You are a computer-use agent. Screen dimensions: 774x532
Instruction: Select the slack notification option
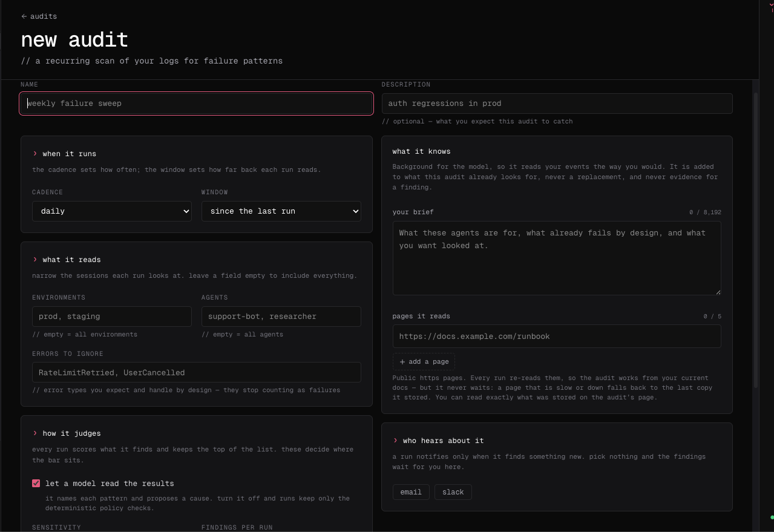(x=453, y=492)
